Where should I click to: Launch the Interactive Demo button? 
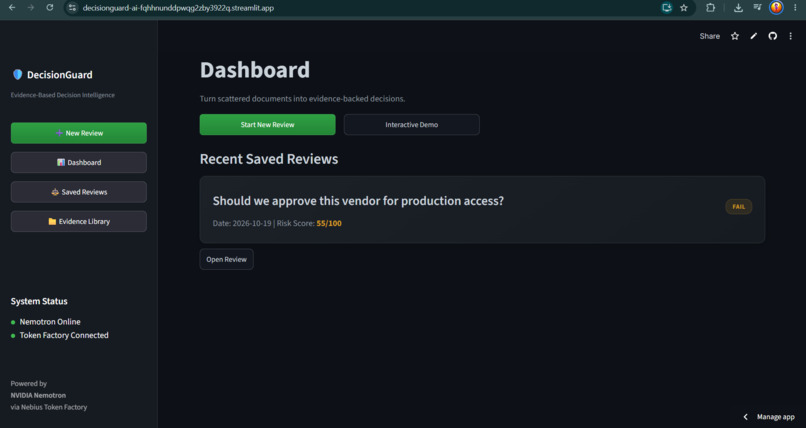tap(412, 125)
